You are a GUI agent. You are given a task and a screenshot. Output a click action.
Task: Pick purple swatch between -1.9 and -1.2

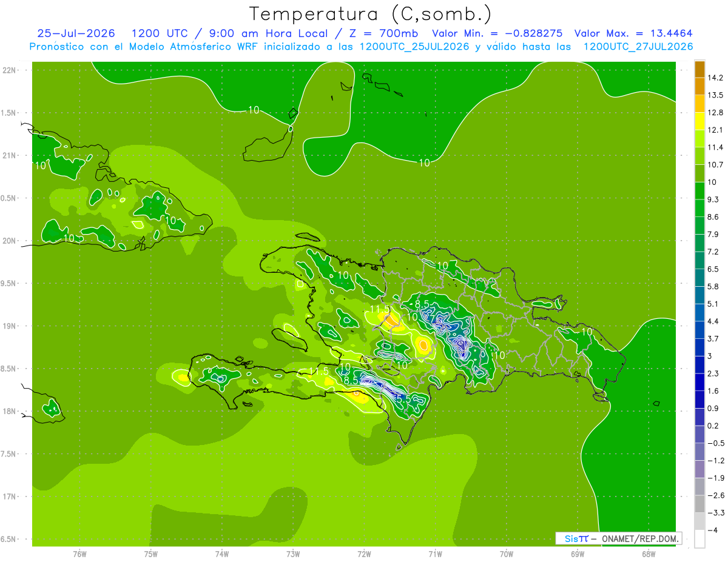(x=699, y=469)
